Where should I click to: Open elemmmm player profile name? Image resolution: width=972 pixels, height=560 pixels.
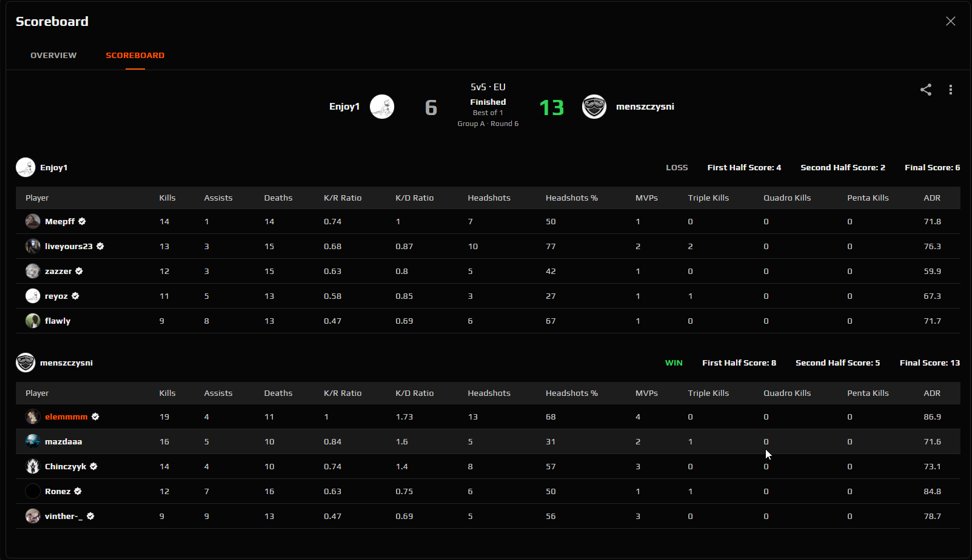(66, 417)
